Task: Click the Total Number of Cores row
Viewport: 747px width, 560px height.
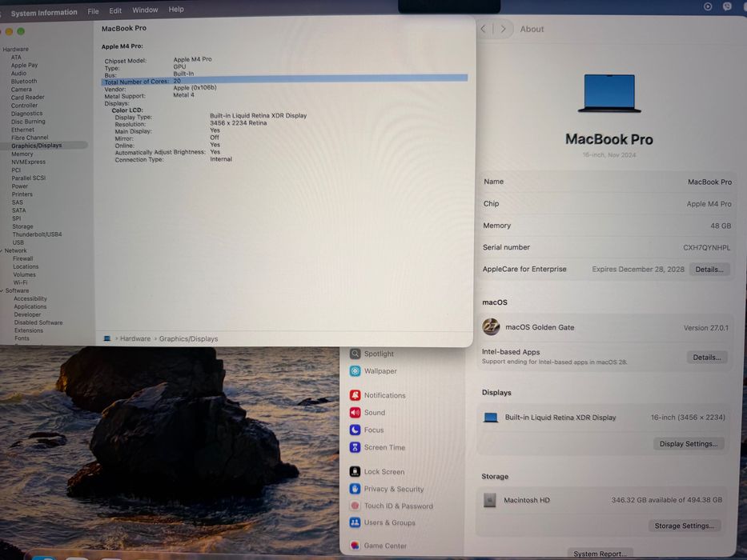Action: click(x=284, y=80)
